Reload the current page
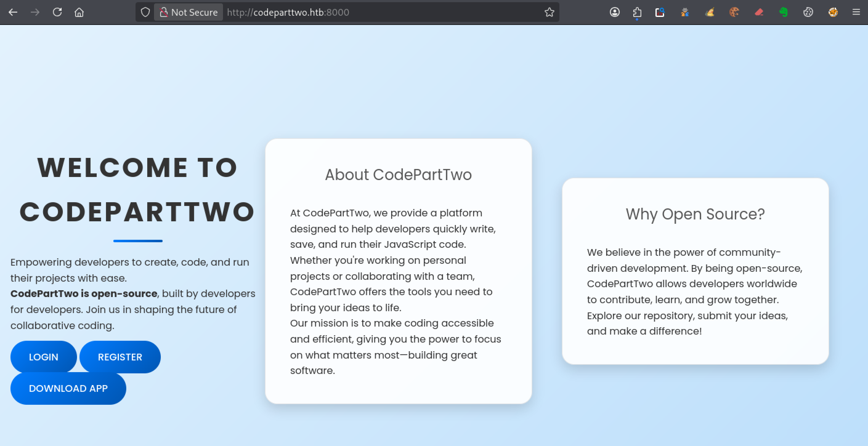This screenshot has height=446, width=868. click(57, 12)
